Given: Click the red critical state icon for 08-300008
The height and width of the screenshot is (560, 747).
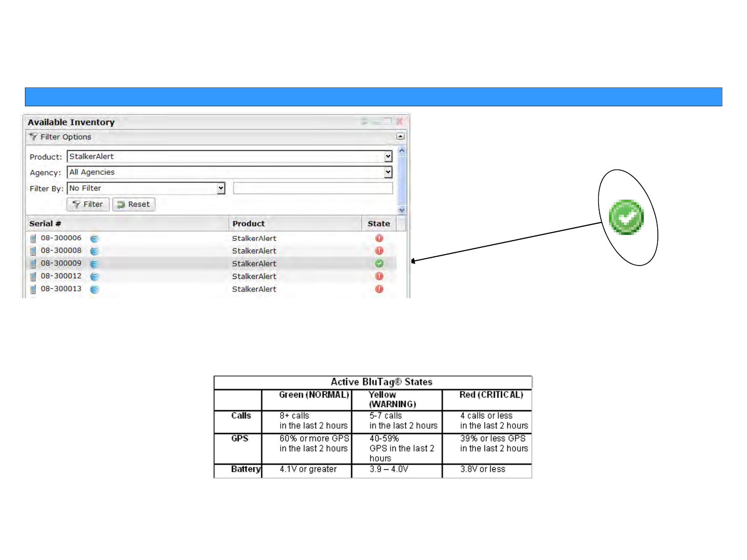Looking at the screenshot, I should point(379,250).
